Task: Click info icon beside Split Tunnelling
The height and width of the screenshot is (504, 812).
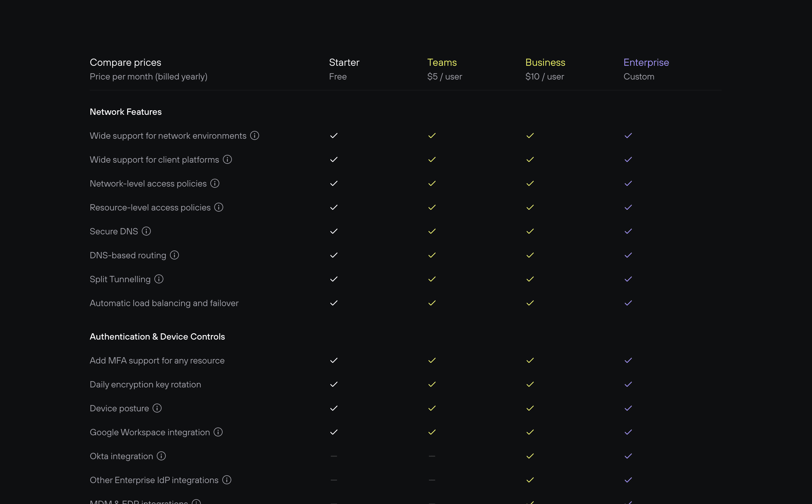Action: click(x=159, y=279)
